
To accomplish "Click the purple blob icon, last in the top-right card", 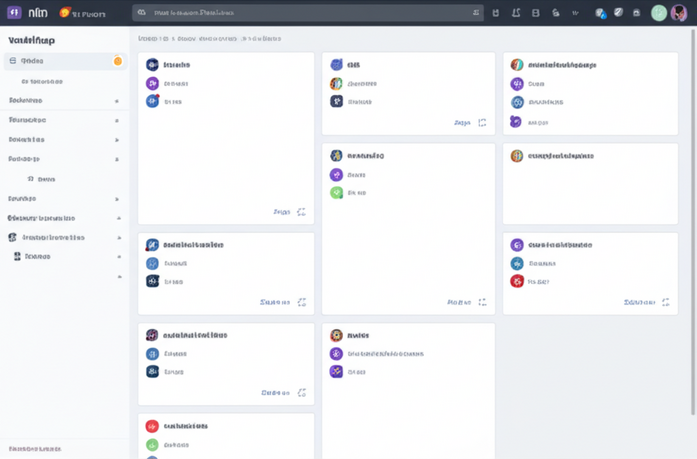I will [x=516, y=121].
